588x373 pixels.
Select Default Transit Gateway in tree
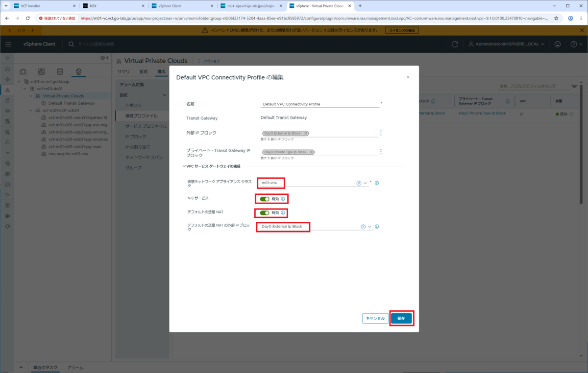click(72, 103)
